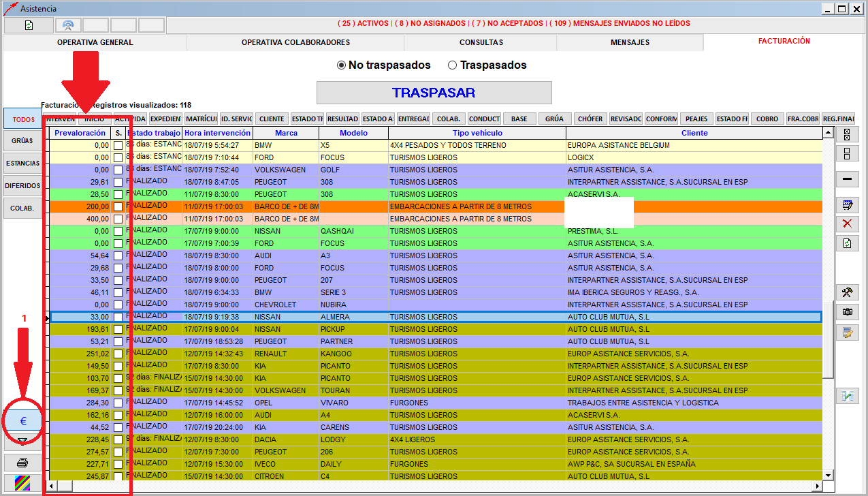This screenshot has width=868, height=496.
Task: Click the PRESTIMA, S.L. client cell
Action: click(694, 231)
